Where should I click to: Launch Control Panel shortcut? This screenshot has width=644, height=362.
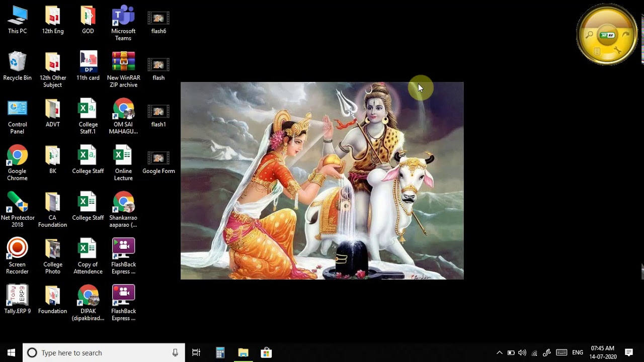coord(17,117)
